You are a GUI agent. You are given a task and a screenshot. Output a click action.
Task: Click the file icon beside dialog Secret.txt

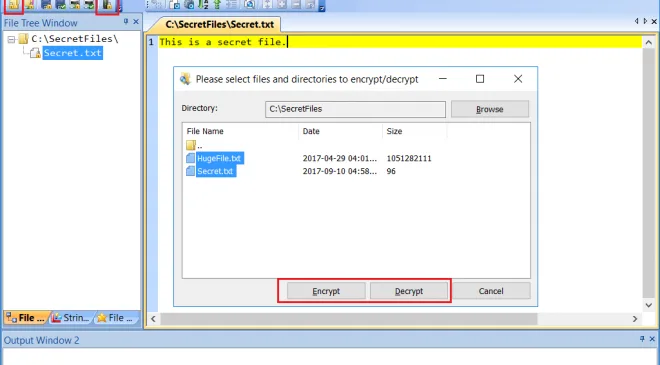click(191, 171)
